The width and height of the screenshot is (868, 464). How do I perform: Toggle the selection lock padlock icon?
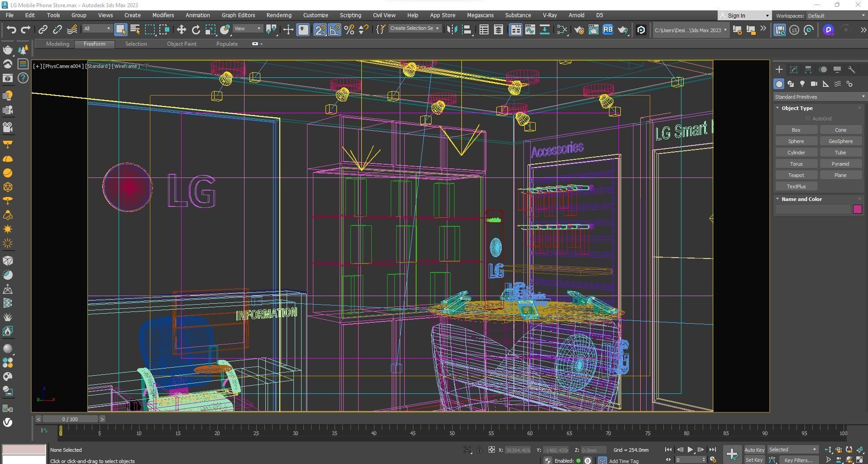pos(479,450)
